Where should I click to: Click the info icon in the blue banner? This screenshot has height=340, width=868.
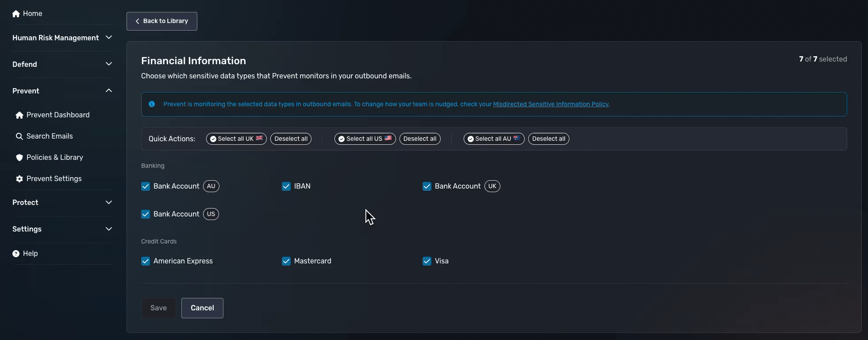(x=152, y=104)
